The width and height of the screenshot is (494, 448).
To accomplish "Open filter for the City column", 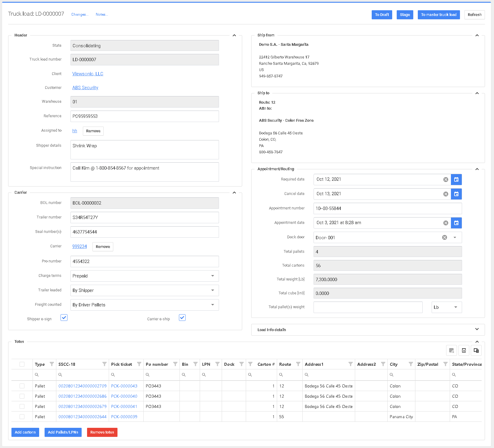I will pyautogui.click(x=411, y=364).
